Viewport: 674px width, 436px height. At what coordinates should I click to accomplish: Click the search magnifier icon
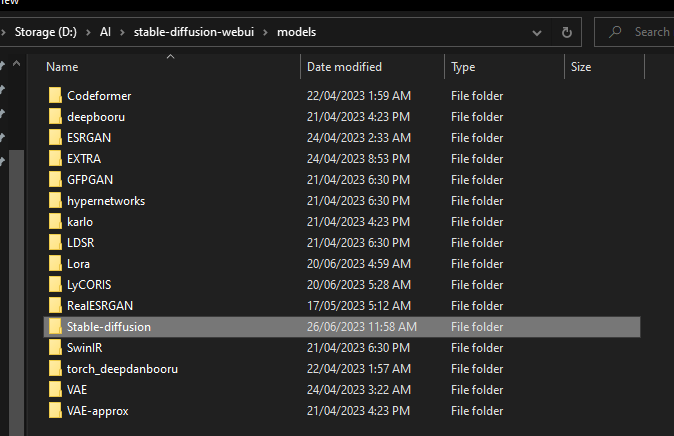(x=616, y=32)
